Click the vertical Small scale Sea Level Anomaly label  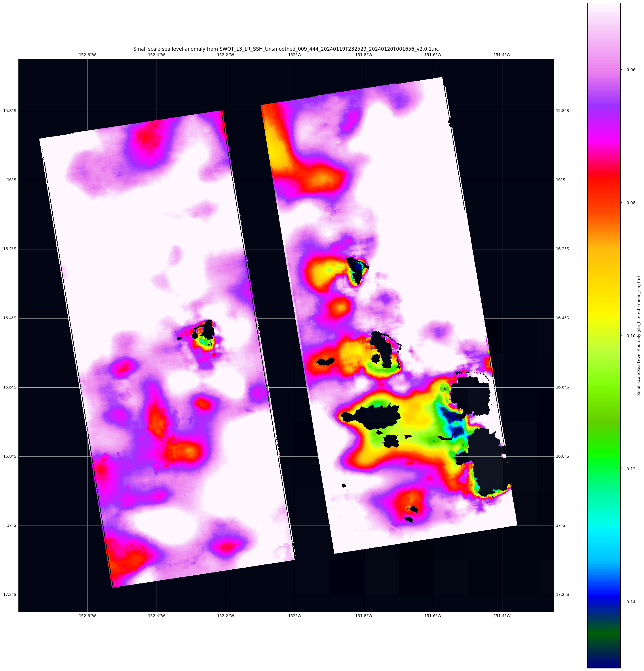[x=639, y=336]
